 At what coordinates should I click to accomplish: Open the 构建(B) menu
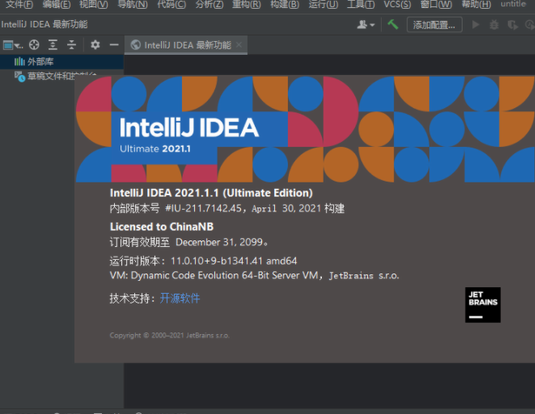pos(285,4)
